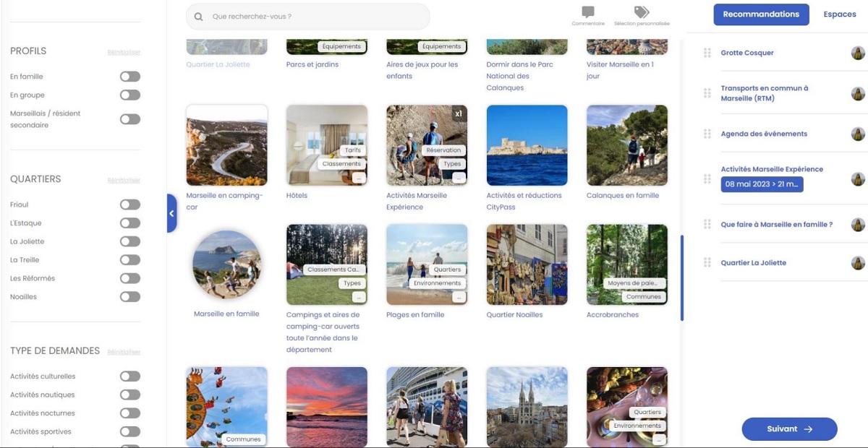Click drag handle for Que faire à Marseille en famille
The image size is (868, 448).
coord(707,225)
